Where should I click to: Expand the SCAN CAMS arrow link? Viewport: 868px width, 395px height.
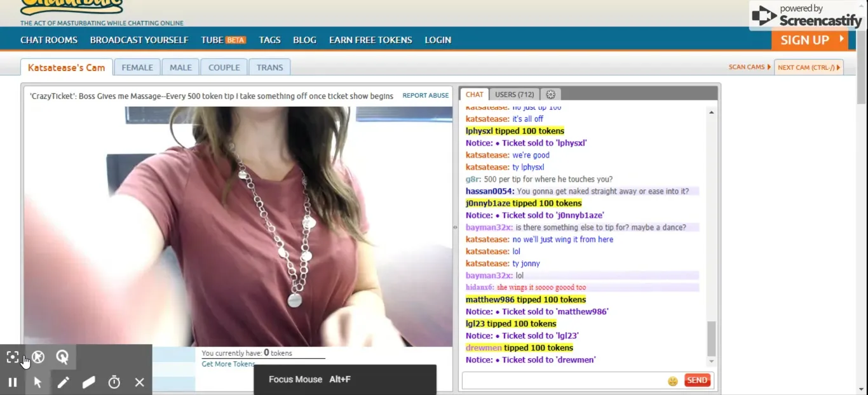coord(750,67)
